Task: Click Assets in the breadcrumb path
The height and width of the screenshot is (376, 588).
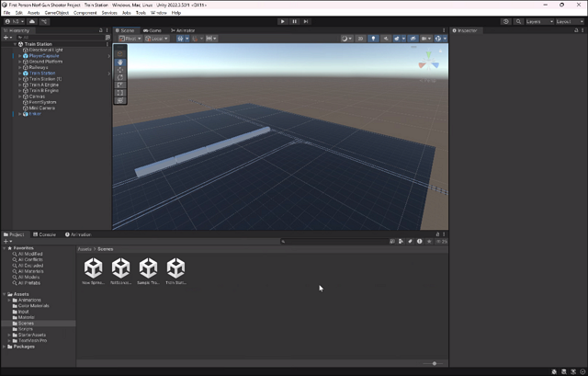Action: 85,249
